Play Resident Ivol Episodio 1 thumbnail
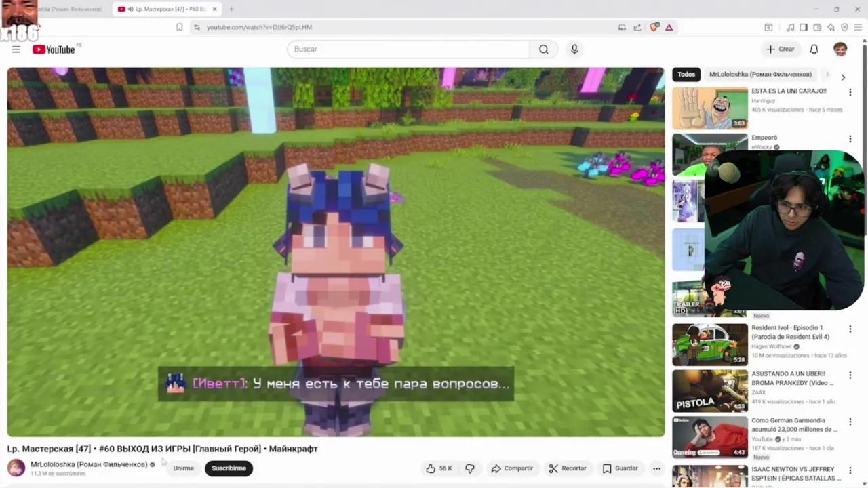Viewport: 868px width, 488px height. pyautogui.click(x=710, y=344)
